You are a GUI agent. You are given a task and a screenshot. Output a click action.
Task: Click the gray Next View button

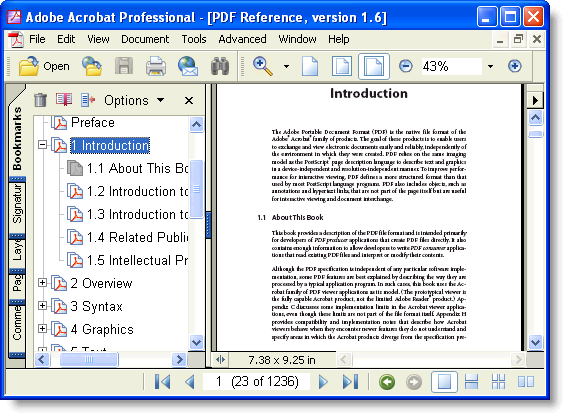click(414, 382)
